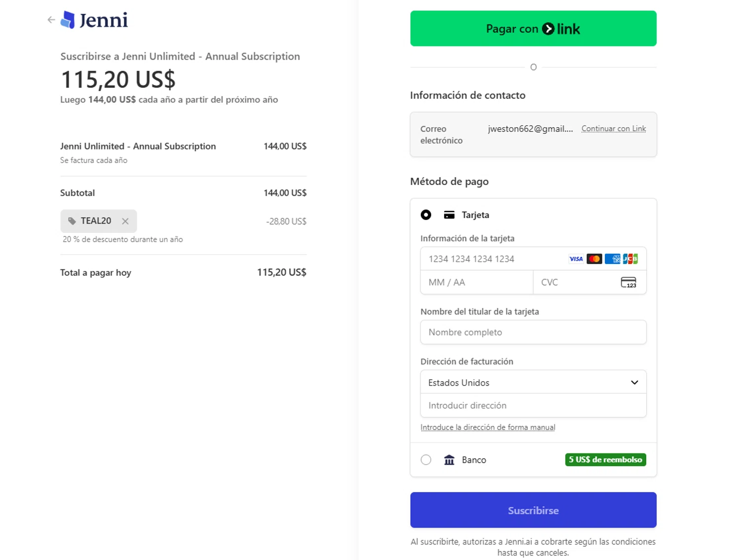Click the bank building icon

[x=449, y=460]
